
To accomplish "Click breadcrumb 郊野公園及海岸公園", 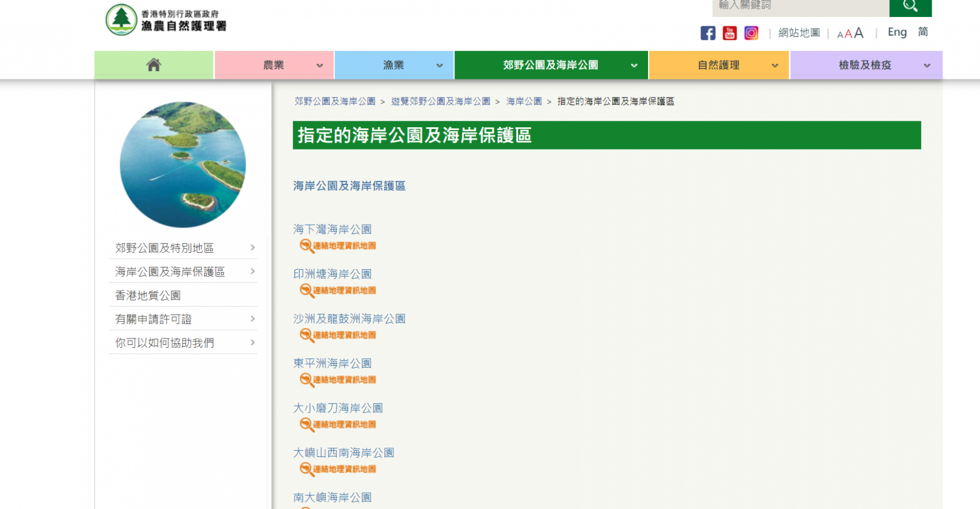I will click(335, 102).
